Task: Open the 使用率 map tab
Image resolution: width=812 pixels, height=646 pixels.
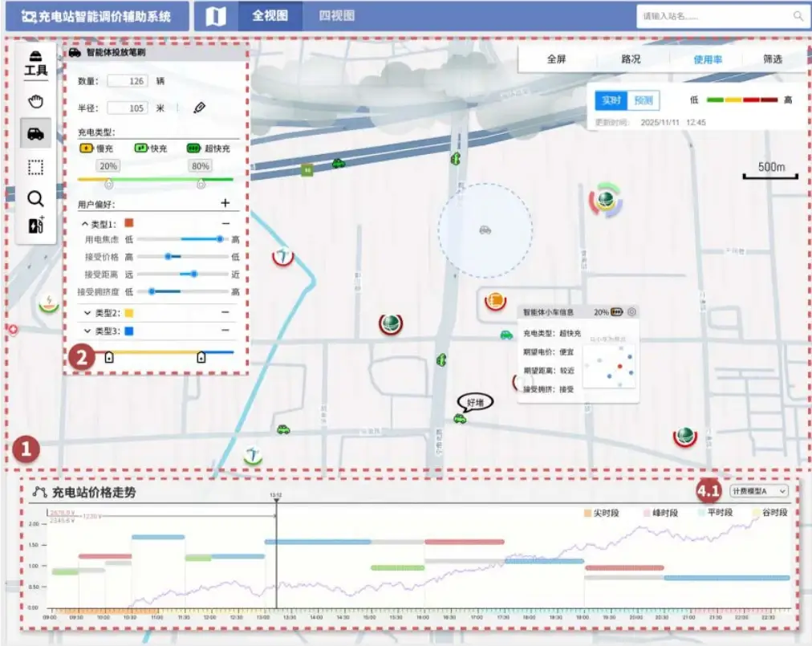Action: pyautogui.click(x=708, y=59)
